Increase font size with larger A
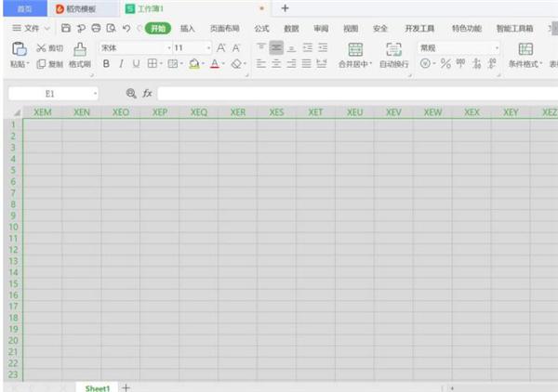This screenshot has width=558, height=392. click(x=221, y=48)
